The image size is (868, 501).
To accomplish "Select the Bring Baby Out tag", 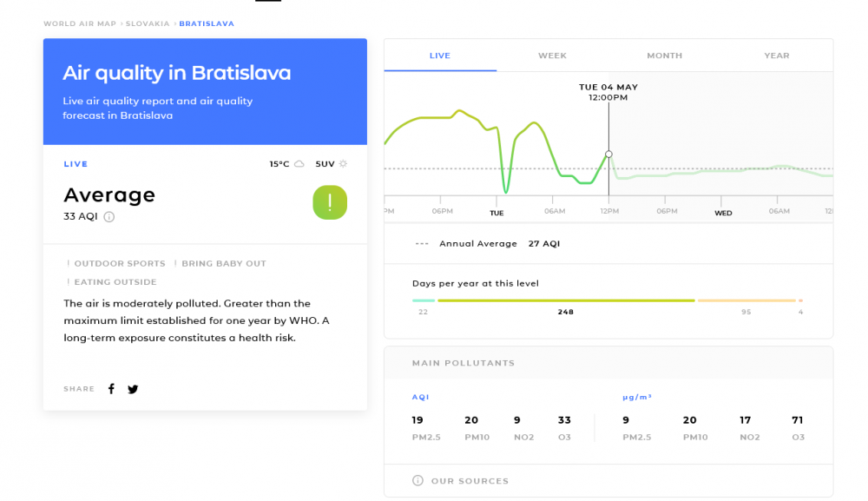I will 223,263.
